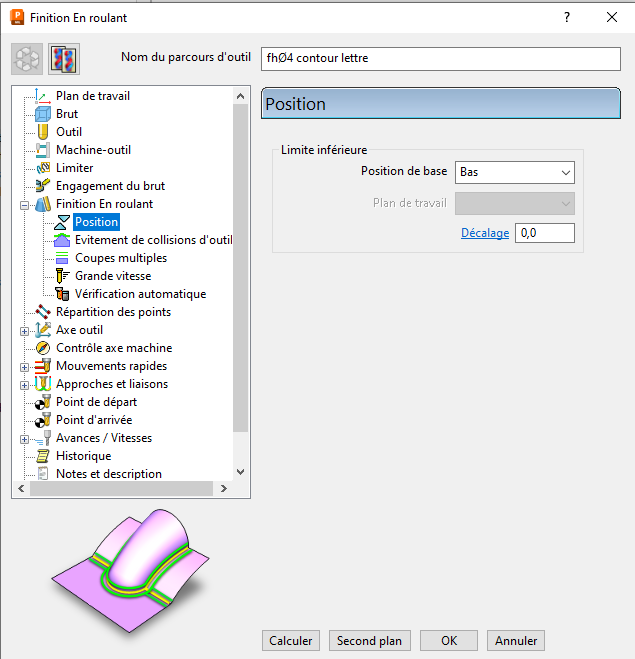Click the Point d'arrivée icon
The height and width of the screenshot is (659, 635).
[x=43, y=420]
